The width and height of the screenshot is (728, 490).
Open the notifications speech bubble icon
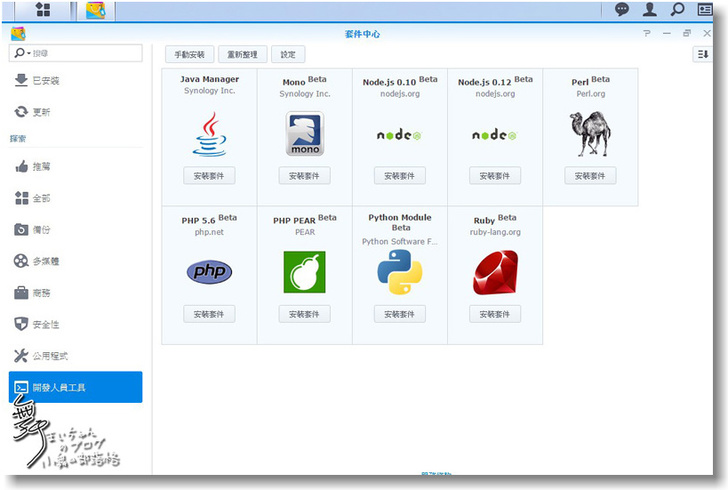[x=622, y=9]
